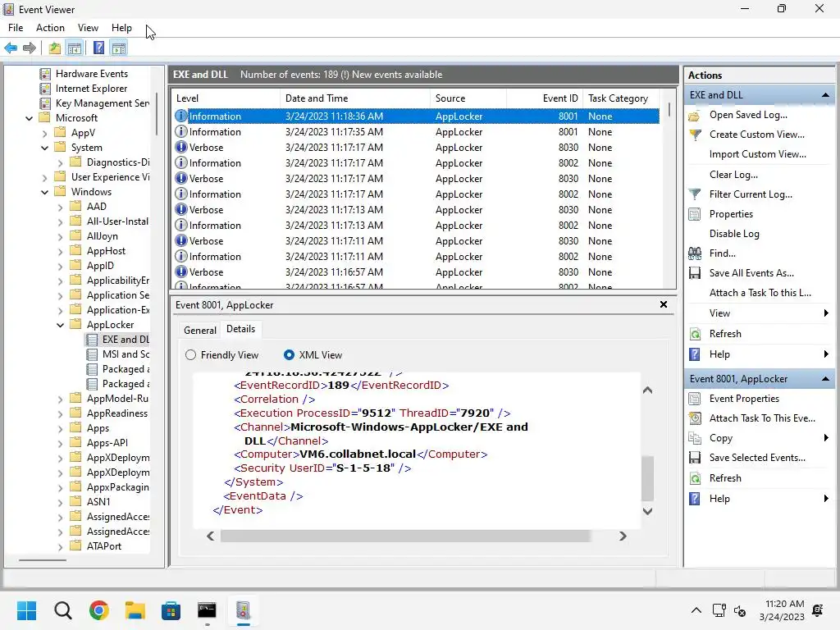Click the Up one level folder icon
The image size is (840, 630).
tap(55, 48)
